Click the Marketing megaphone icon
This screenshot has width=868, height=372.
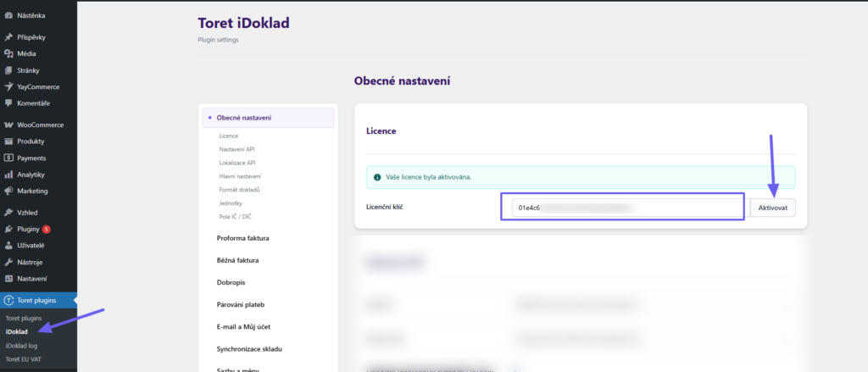point(8,191)
